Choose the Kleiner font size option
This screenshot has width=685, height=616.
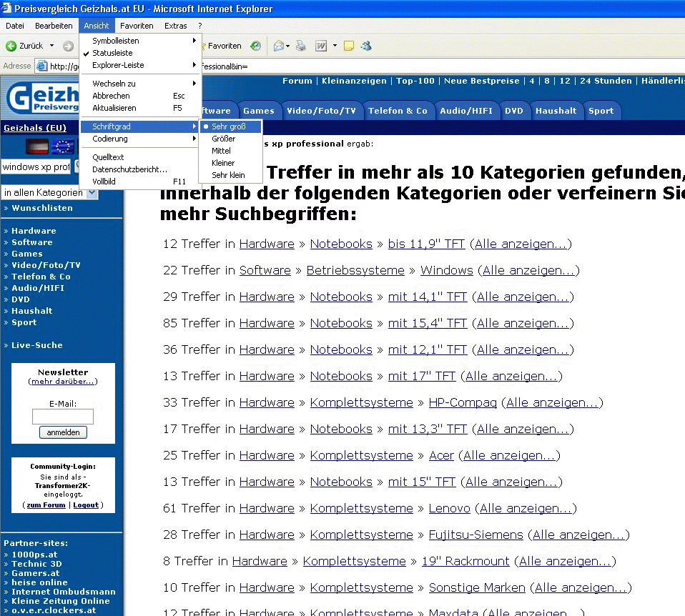click(x=231, y=163)
